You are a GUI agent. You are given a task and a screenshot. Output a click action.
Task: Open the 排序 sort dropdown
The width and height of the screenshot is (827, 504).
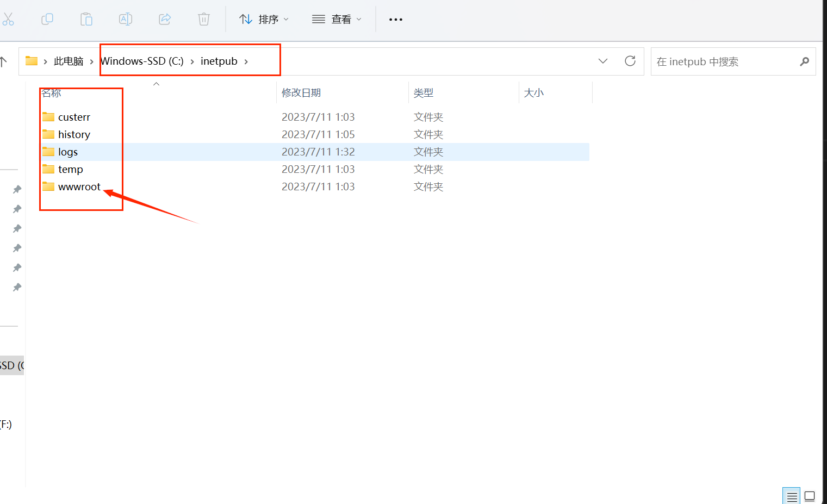coord(264,19)
